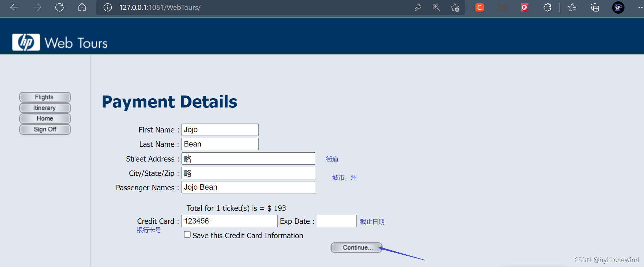644x267 pixels.
Task: Open the Itinerary page
Action: 45,108
